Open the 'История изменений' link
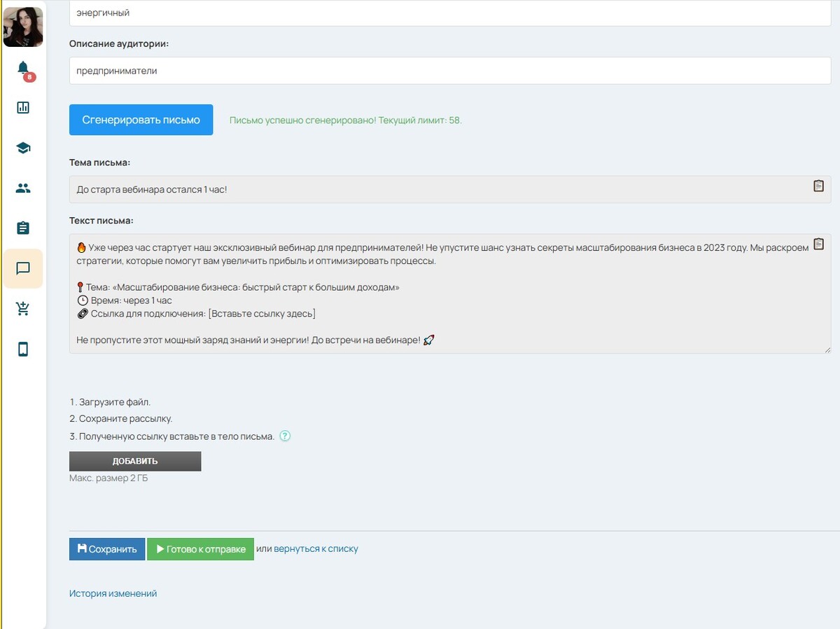Image resolution: width=840 pixels, height=629 pixels. (113, 593)
